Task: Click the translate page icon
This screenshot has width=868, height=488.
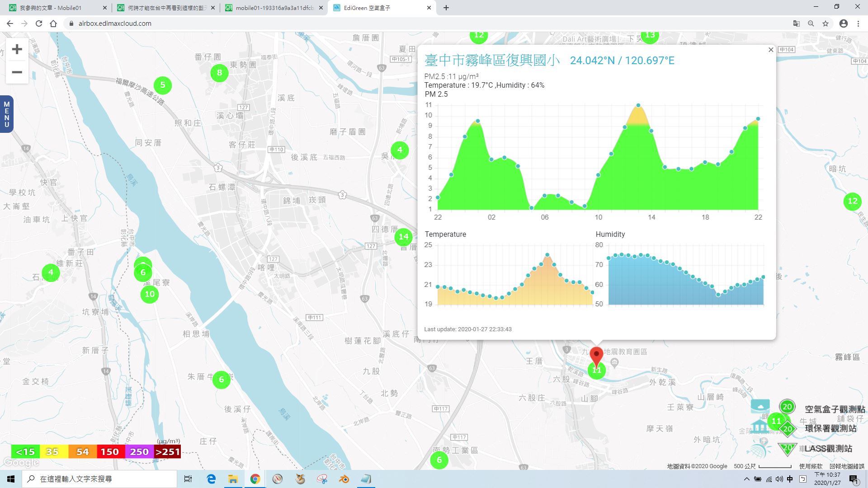Action: pos(797,23)
